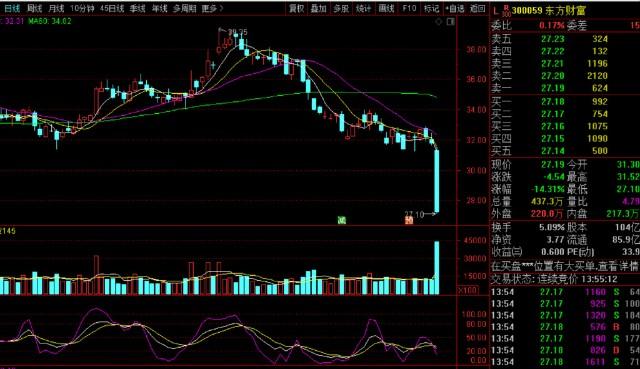This screenshot has height=369, width=640.
Task: Open the 多周期 multi-period view
Action: coord(184,8)
